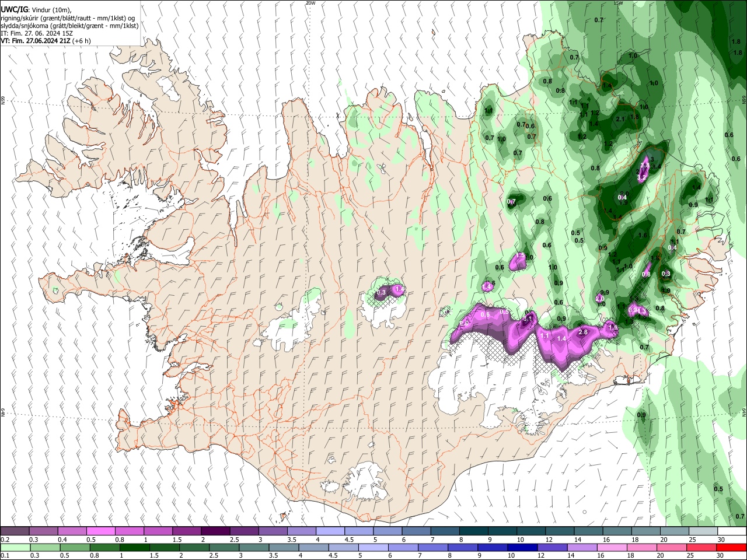Click the 'Vindur (10m),' header text

click(51, 10)
